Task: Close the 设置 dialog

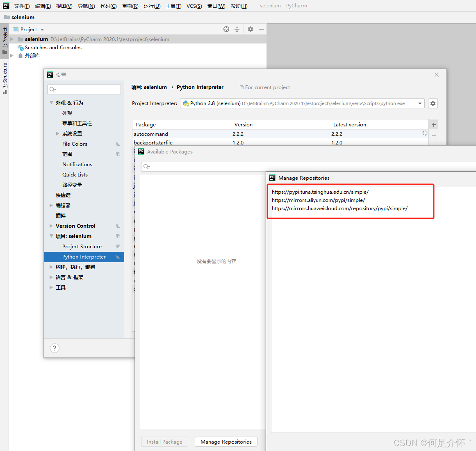Action: pos(437,75)
